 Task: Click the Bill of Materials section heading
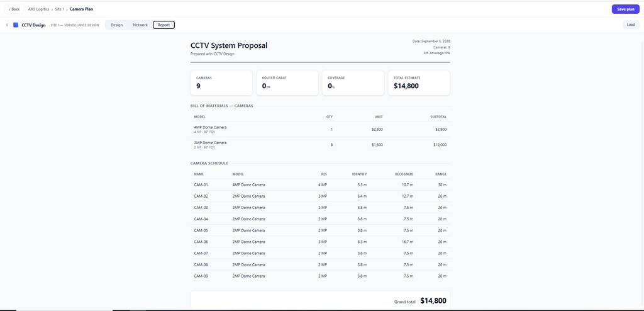pyautogui.click(x=222, y=106)
